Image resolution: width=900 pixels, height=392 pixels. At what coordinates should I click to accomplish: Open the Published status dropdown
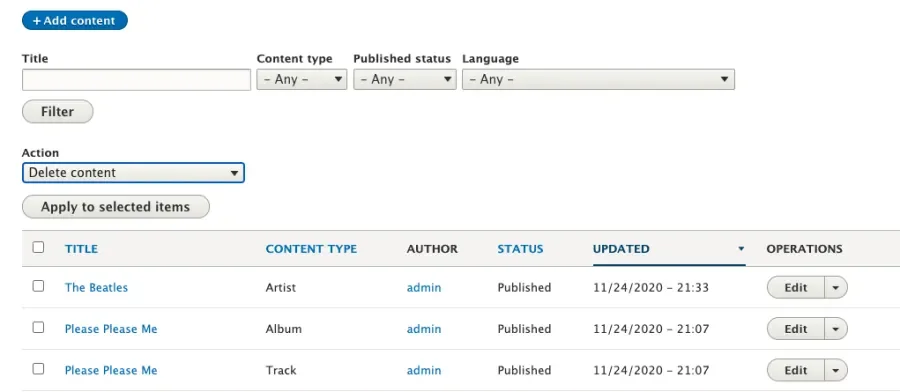pyautogui.click(x=405, y=79)
